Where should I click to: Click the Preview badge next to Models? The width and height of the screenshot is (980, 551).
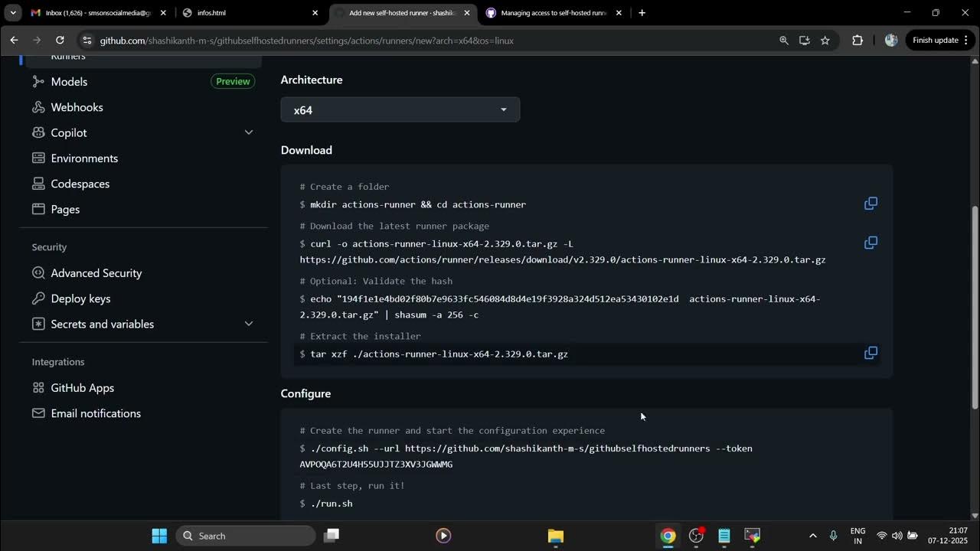tap(232, 81)
